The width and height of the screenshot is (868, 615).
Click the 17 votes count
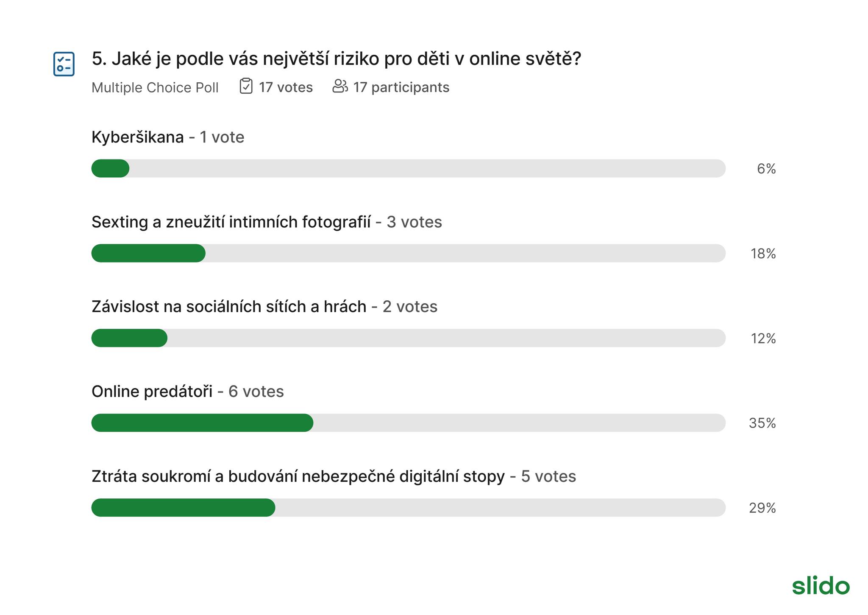(x=286, y=87)
